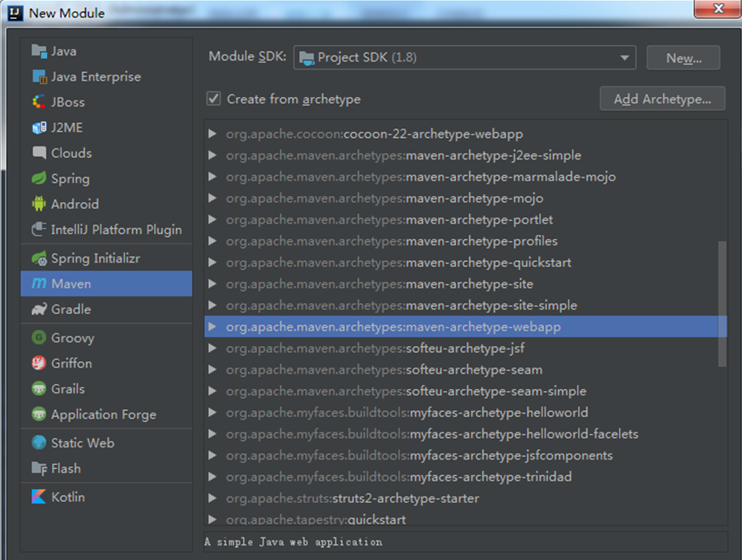Click the Java module type icon
Screen dimensions: 742x560
pyautogui.click(x=39, y=50)
